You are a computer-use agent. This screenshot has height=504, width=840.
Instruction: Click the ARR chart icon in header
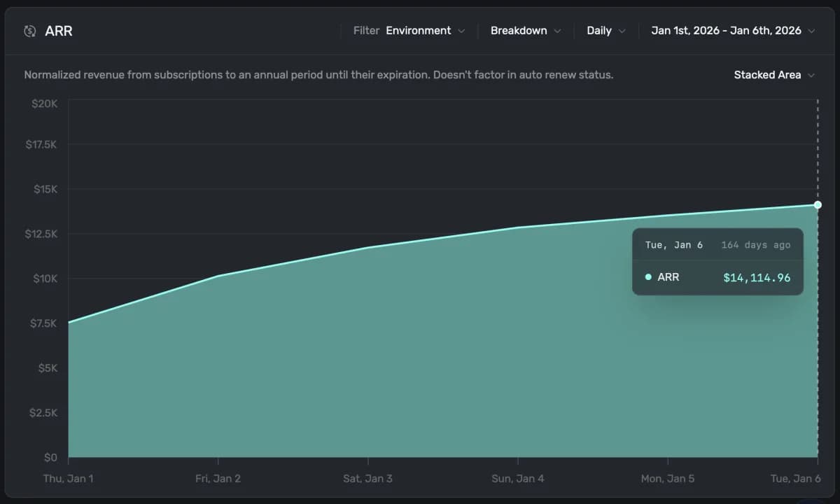(29, 31)
